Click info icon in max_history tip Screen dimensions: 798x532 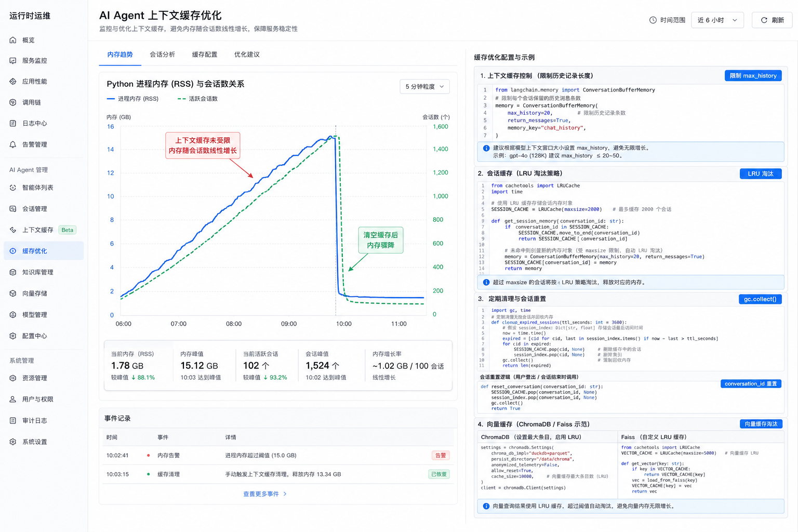(486, 148)
